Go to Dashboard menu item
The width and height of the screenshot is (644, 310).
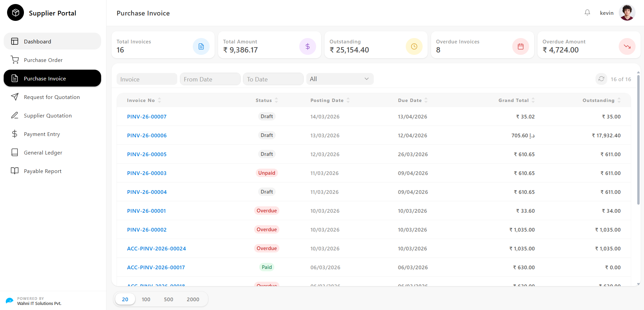coord(52,41)
